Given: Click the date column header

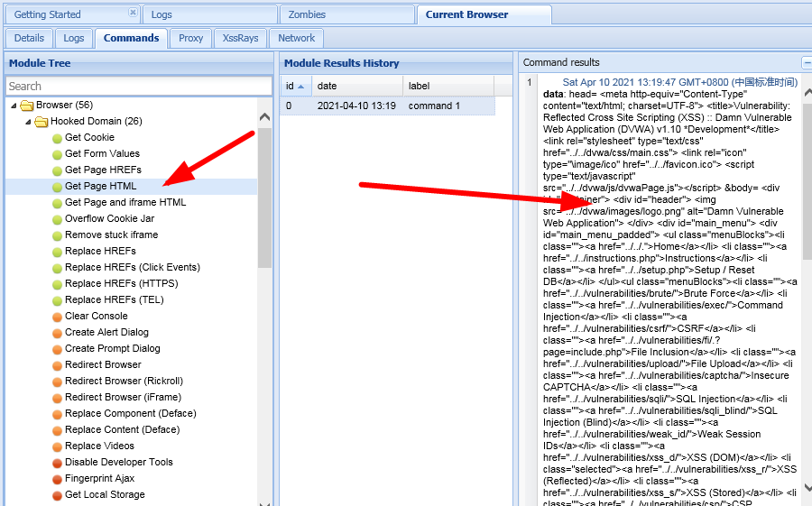Looking at the screenshot, I should (356, 86).
